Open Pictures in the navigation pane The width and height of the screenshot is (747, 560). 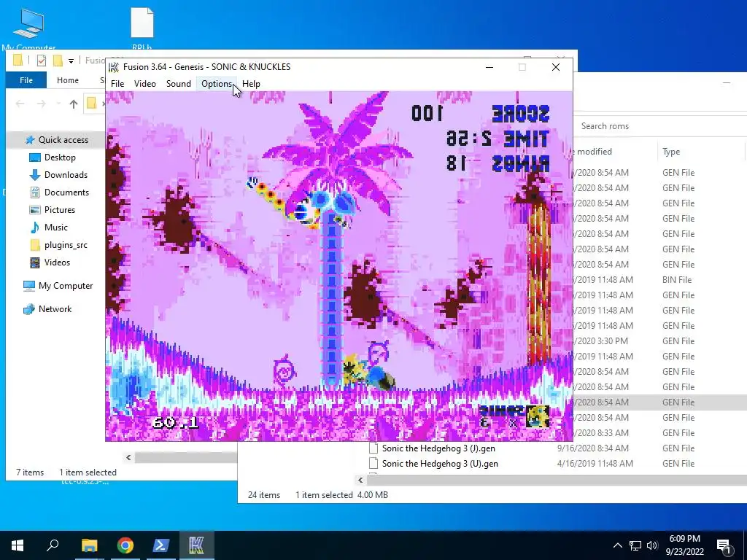[x=60, y=210]
